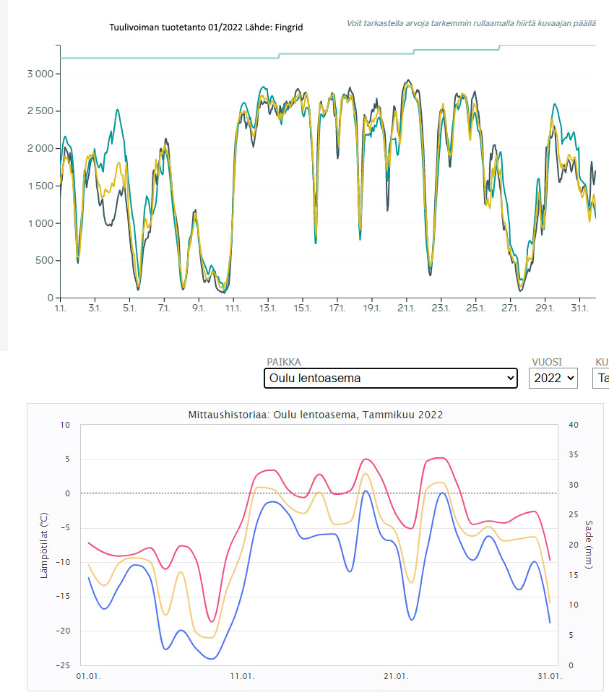Click the 'Lämpötilat (°C)' axis label
609x700 pixels.
pos(44,545)
